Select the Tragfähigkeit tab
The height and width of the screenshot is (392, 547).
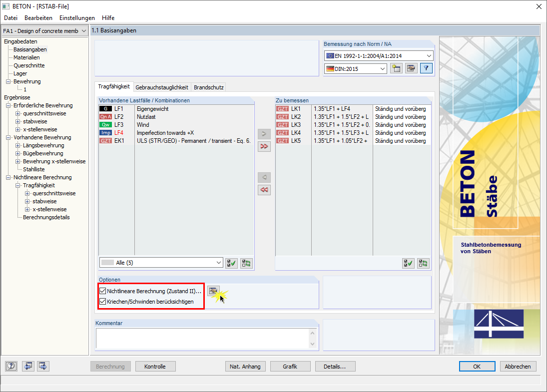[x=114, y=86]
